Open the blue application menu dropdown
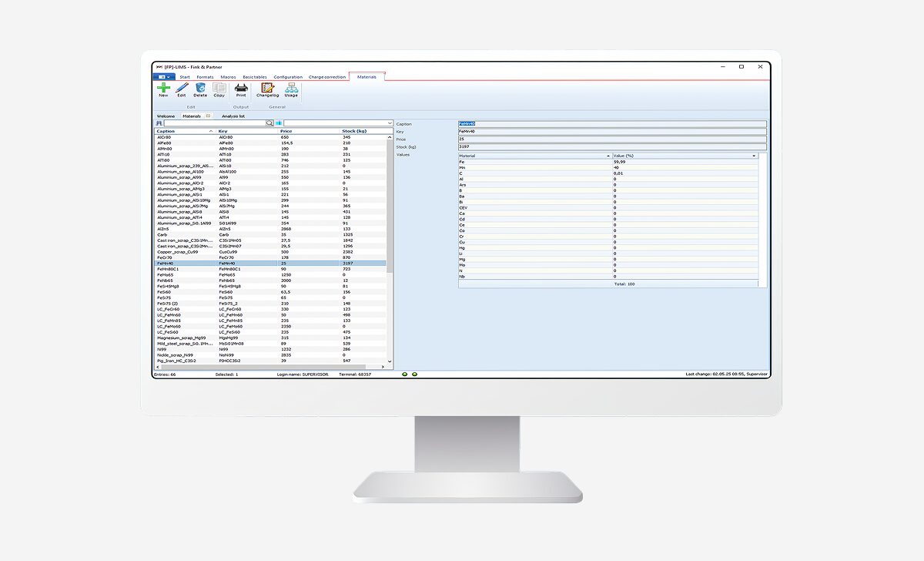The image size is (924, 561). [x=163, y=77]
